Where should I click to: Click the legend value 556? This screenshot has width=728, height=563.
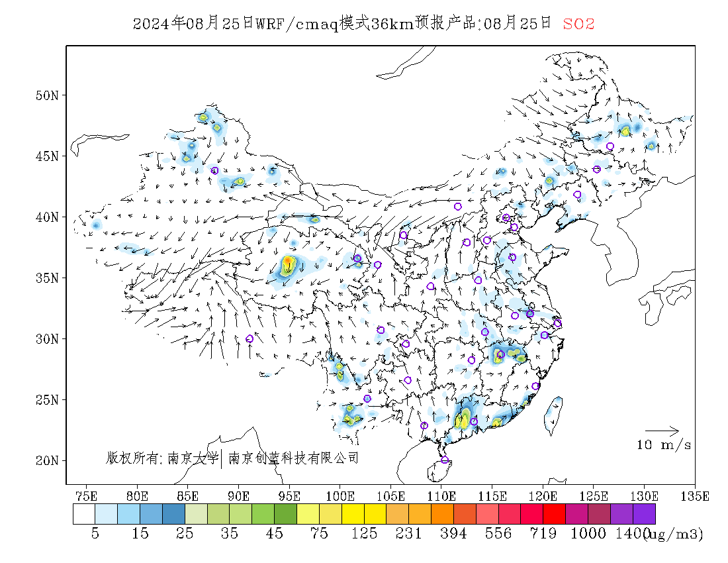tap(498, 533)
